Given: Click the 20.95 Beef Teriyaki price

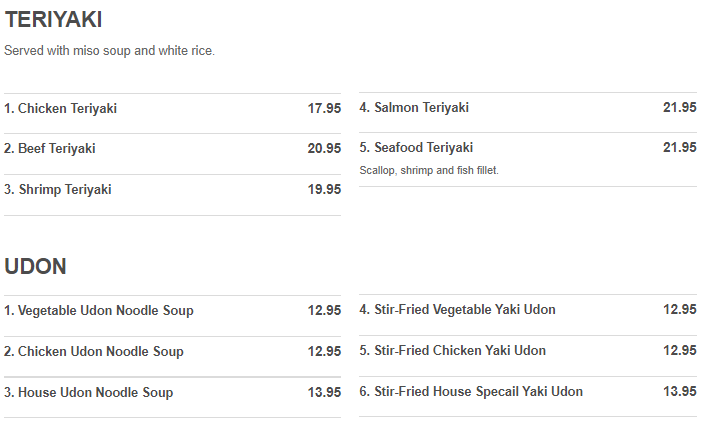Looking at the screenshot, I should coord(324,149).
